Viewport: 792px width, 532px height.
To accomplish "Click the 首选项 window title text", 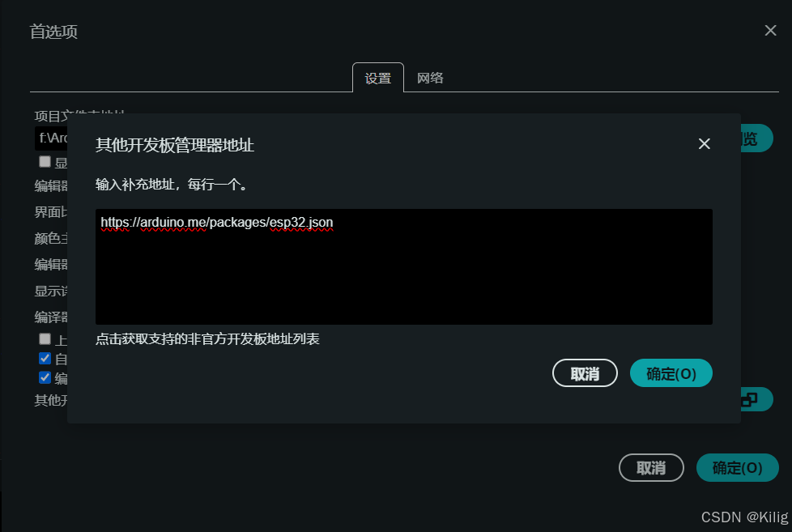I will [53, 32].
